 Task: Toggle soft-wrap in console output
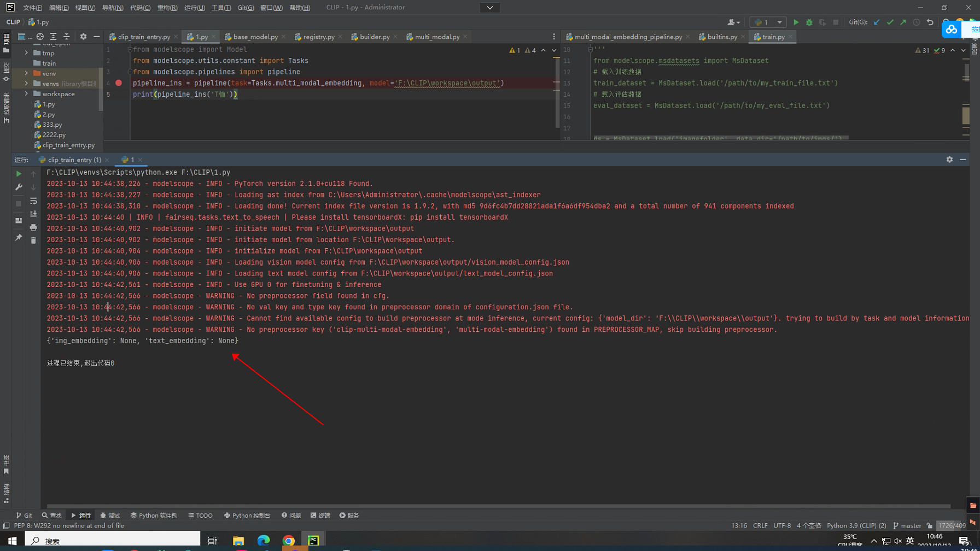click(33, 201)
